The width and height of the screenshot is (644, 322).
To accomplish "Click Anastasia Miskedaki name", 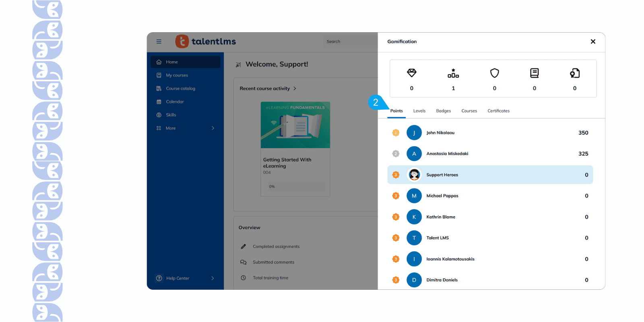I will [447, 154].
